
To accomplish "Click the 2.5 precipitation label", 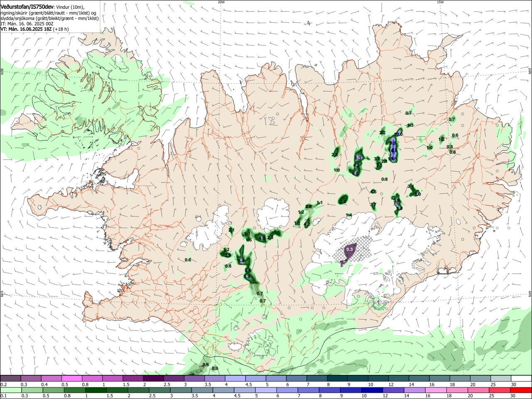I will tap(308, 207).
